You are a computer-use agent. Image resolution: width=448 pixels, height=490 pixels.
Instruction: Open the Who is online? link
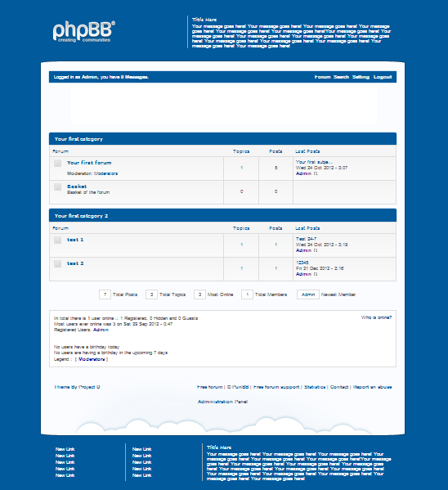(376, 317)
